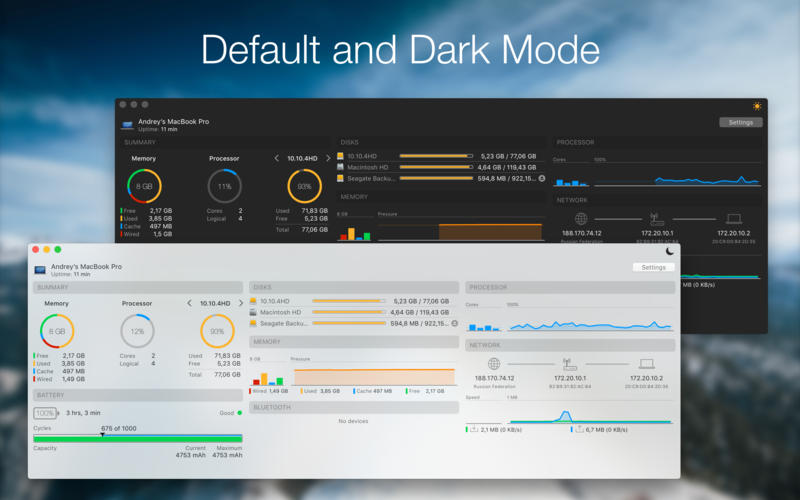Eject Seagate Backup drive in dark window
The image size is (800, 500).
click(x=542, y=178)
